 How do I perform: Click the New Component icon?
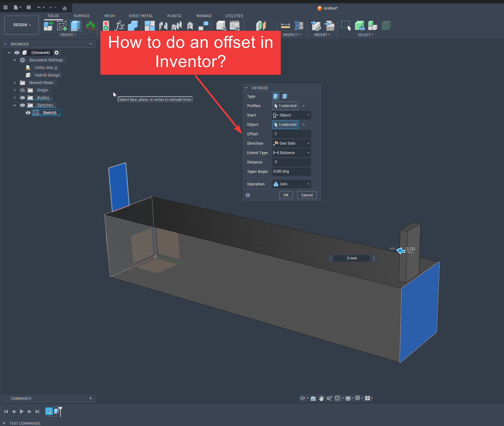click(49, 26)
